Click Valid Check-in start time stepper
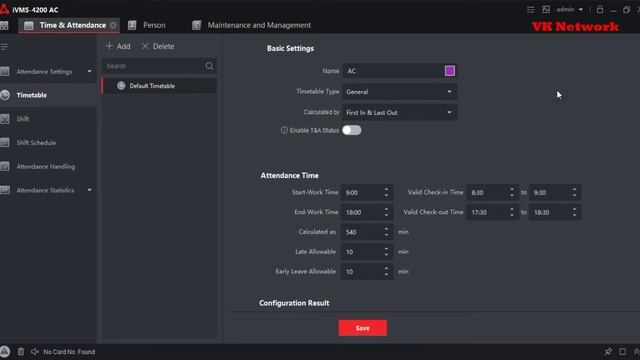 tap(511, 192)
